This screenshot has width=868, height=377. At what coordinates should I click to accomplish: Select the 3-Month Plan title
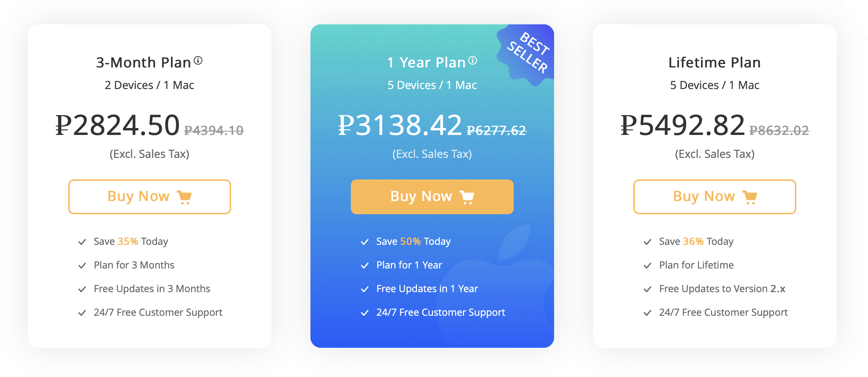144,63
